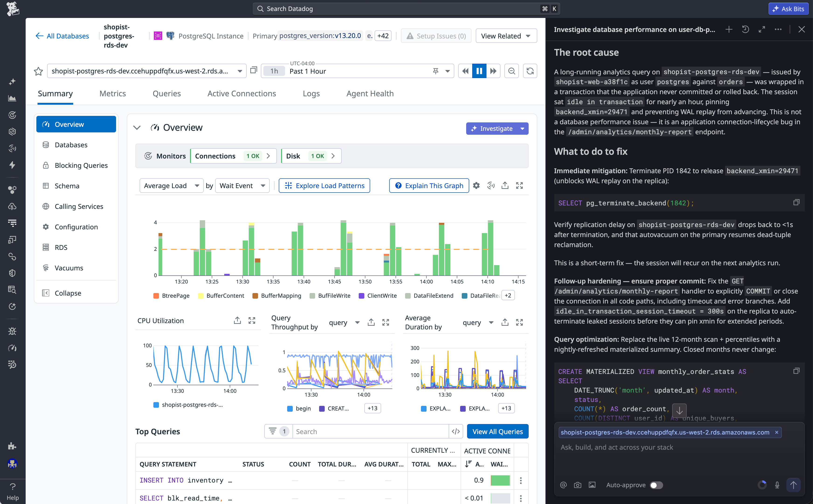Click Explore Load Patterns button
Image resolution: width=813 pixels, height=504 pixels.
(x=324, y=186)
